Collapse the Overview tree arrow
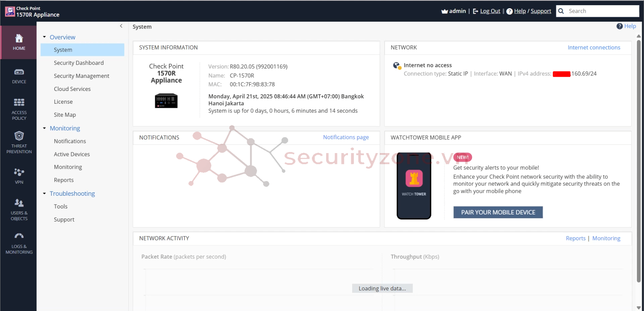Viewport: 644px width, 311px height. coord(44,37)
